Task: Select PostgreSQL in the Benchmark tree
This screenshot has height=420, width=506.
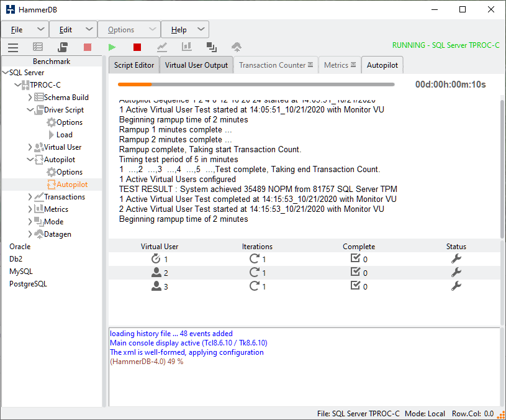Action: (28, 284)
